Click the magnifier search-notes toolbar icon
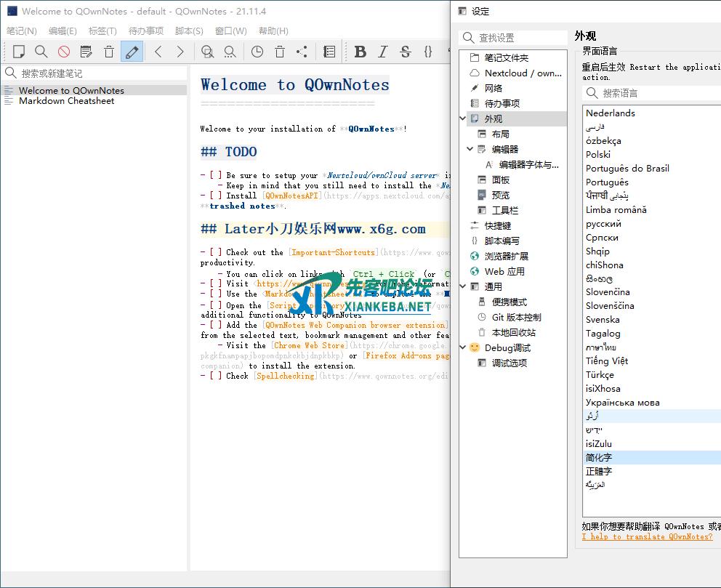Image resolution: width=721 pixels, height=588 pixels. click(41, 52)
